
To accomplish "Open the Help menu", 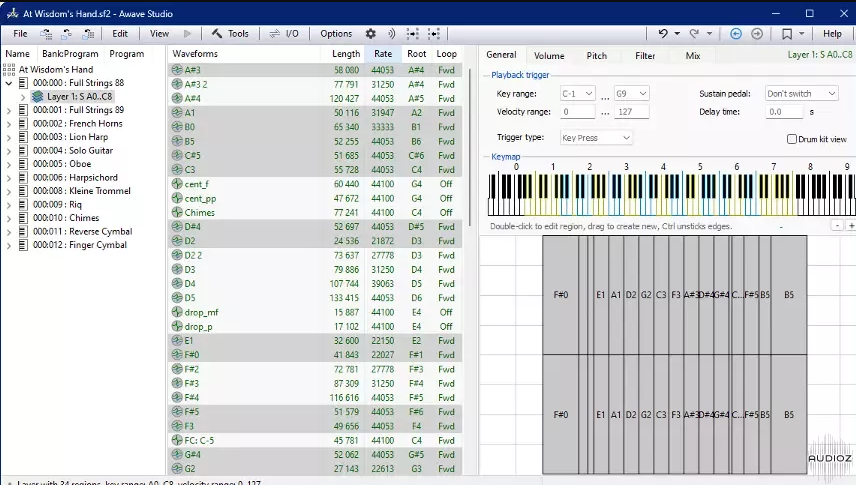I will tap(832, 34).
